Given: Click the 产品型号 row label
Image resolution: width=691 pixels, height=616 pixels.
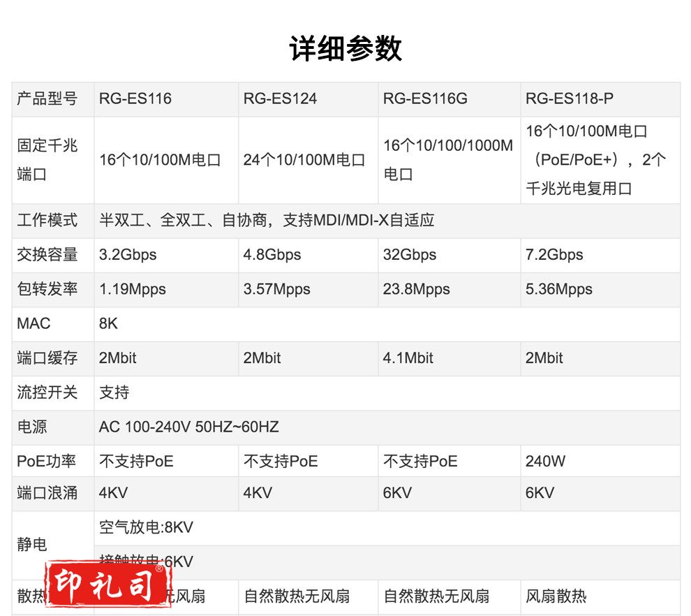Looking at the screenshot, I should pyautogui.click(x=47, y=99).
